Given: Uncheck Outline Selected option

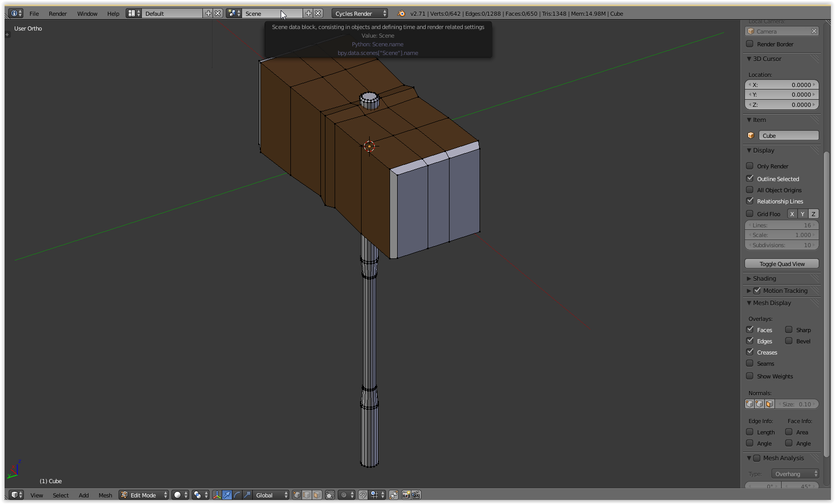Looking at the screenshot, I should [x=750, y=179].
